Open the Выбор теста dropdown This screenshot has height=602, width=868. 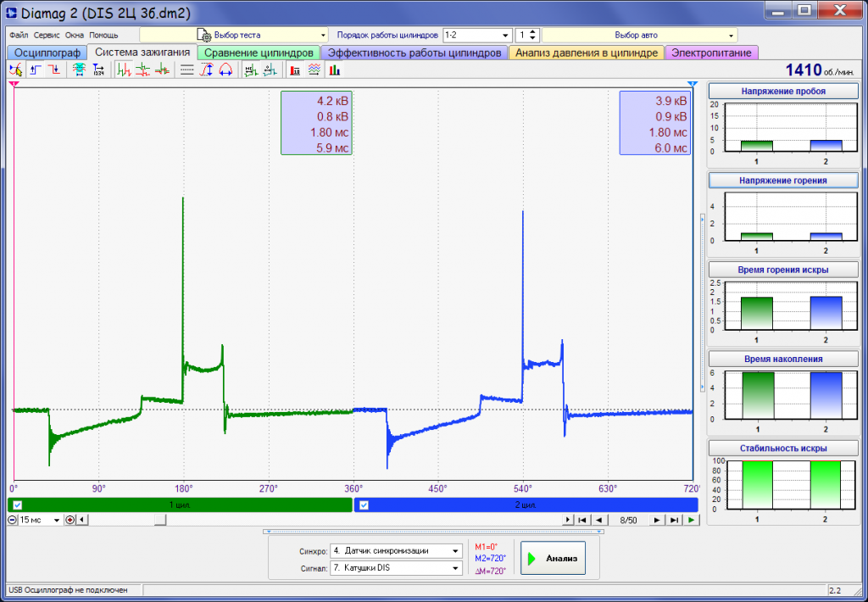(234, 35)
